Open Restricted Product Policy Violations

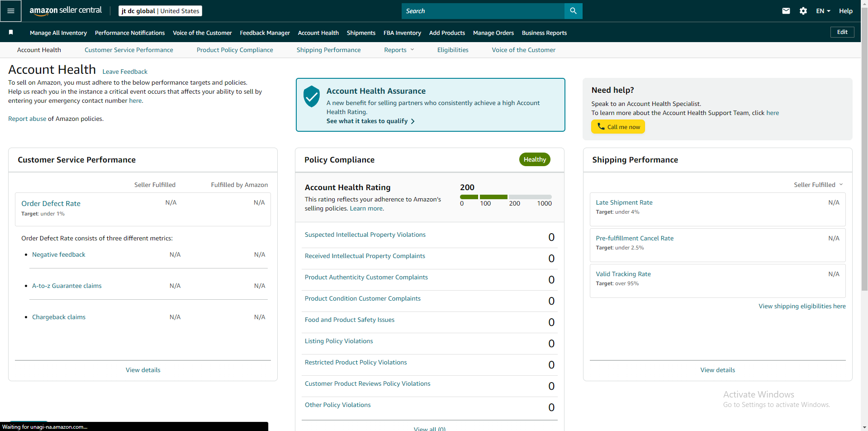(356, 362)
